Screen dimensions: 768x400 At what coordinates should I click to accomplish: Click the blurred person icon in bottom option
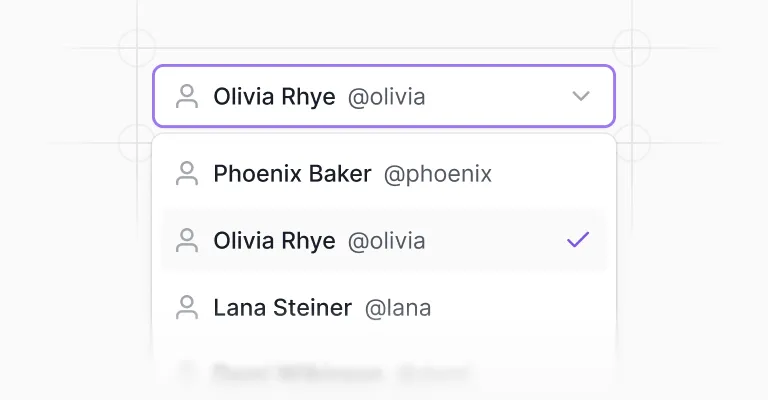(187, 373)
